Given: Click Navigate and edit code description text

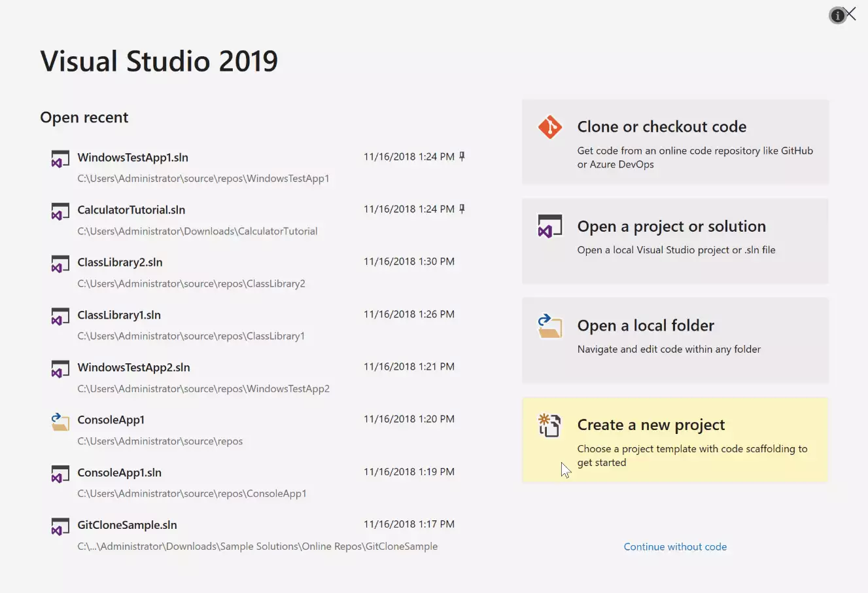Looking at the screenshot, I should point(669,350).
